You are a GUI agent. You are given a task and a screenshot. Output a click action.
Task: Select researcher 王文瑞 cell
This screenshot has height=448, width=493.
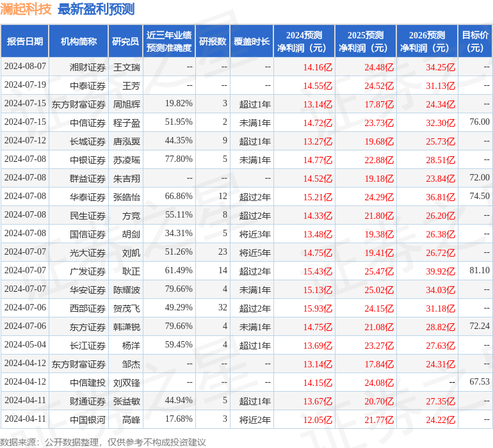pos(127,67)
